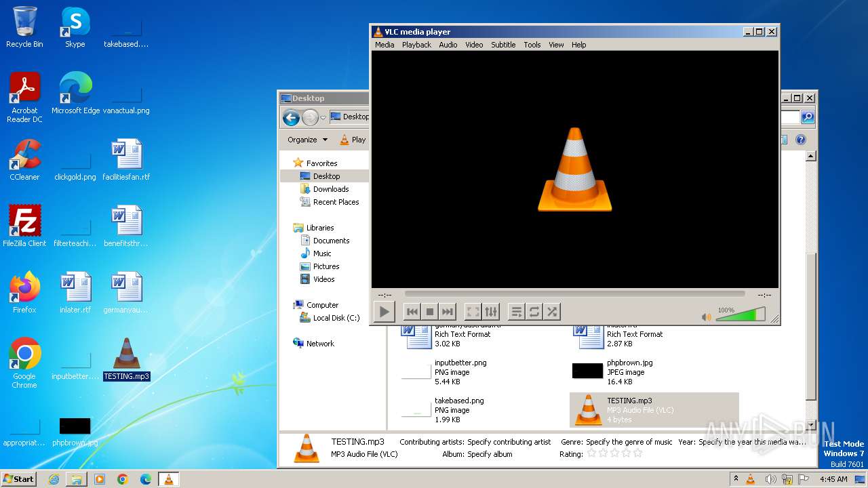Open VLC Subtitle menu
This screenshot has width=868, height=488.
[503, 45]
